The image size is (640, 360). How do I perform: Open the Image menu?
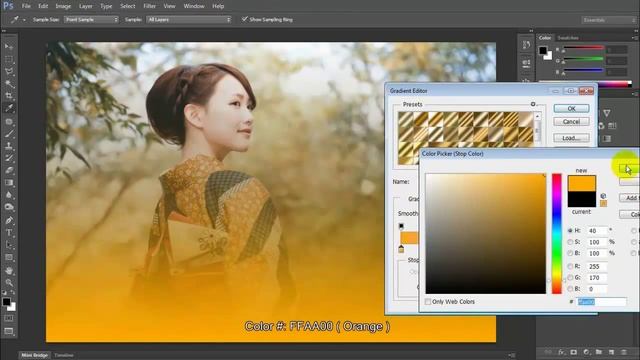click(63, 6)
